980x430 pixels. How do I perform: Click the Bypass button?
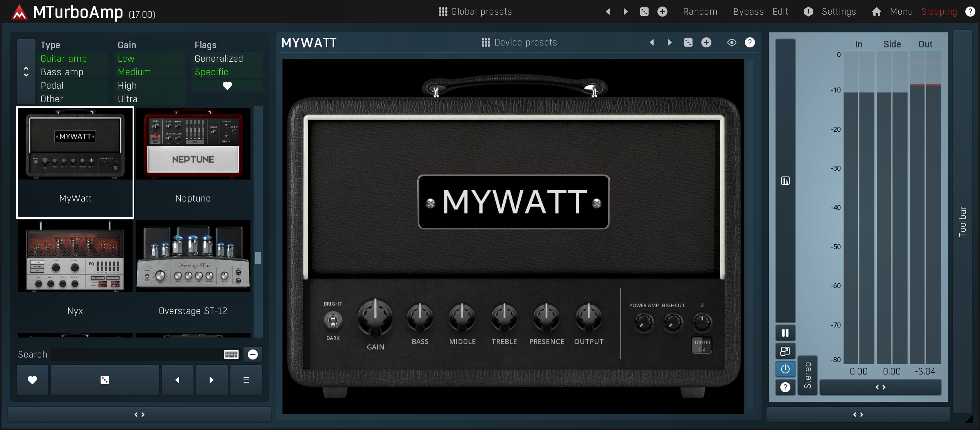tap(748, 12)
